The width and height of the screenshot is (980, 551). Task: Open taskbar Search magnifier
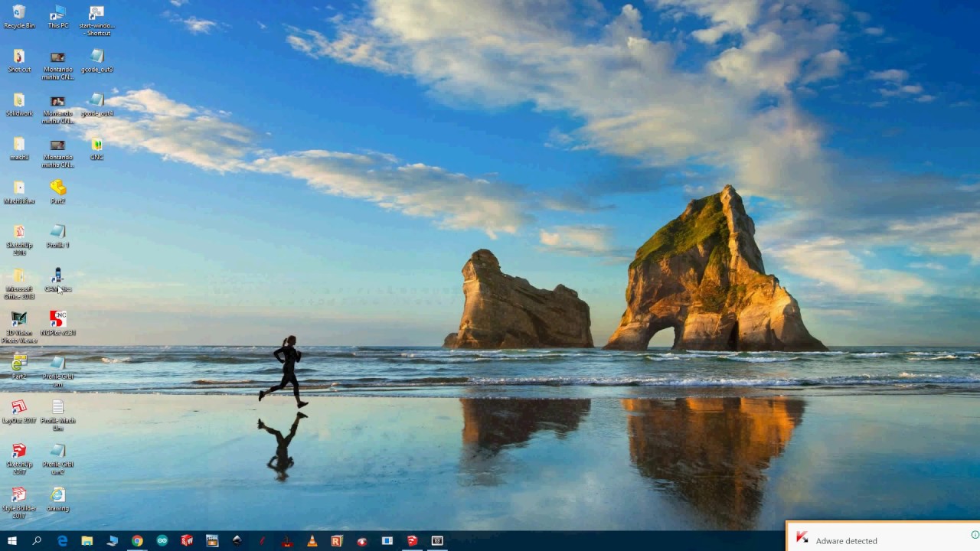pyautogui.click(x=37, y=541)
